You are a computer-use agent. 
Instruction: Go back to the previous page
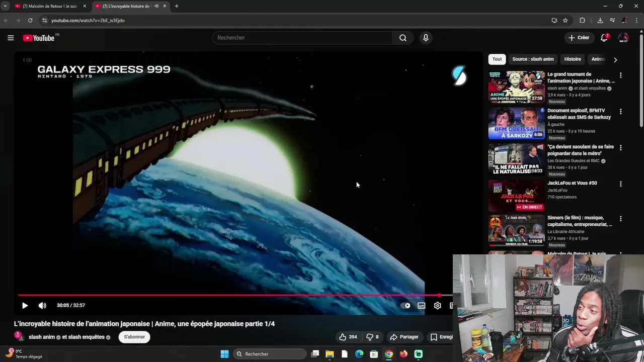tap(6, 21)
